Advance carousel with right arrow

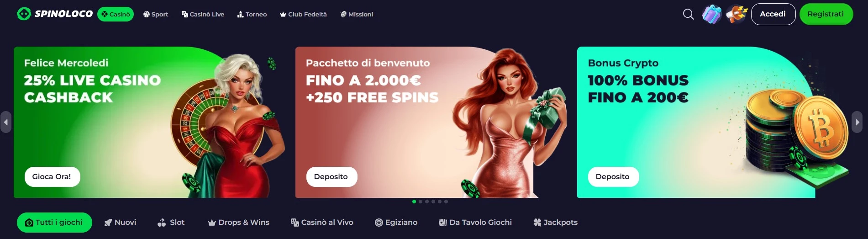pyautogui.click(x=857, y=122)
